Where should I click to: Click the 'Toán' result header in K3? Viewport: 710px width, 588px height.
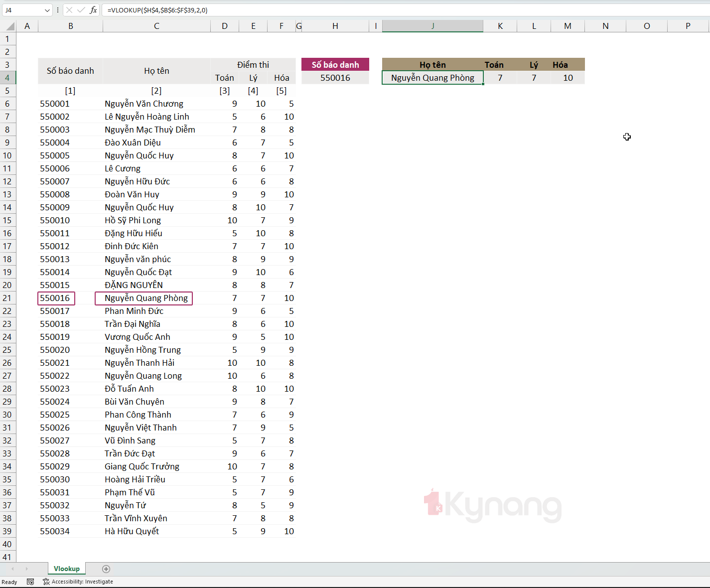(500, 65)
